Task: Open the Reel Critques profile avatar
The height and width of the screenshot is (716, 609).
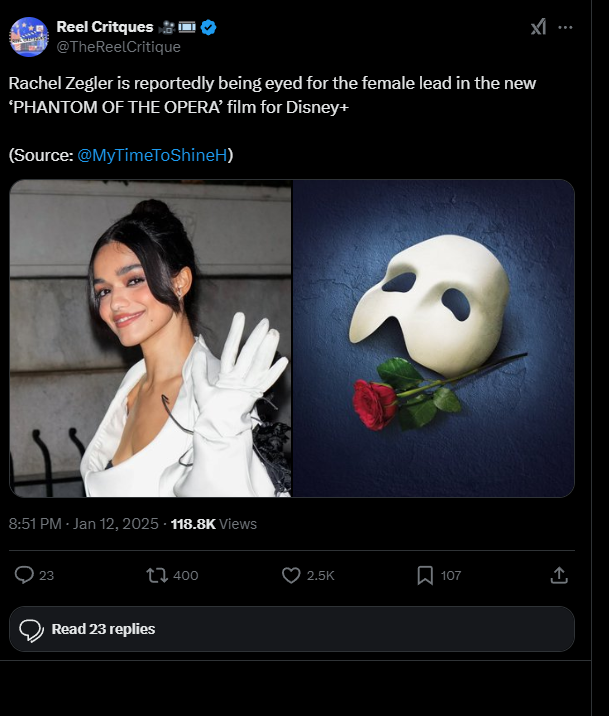Action: 29,37
